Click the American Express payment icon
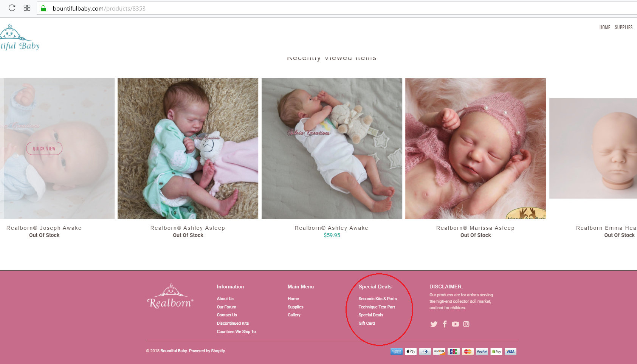This screenshot has height=364, width=637. pyautogui.click(x=397, y=352)
